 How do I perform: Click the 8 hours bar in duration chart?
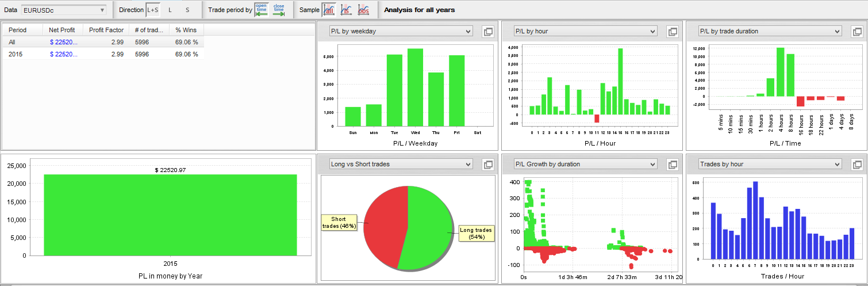(x=790, y=75)
